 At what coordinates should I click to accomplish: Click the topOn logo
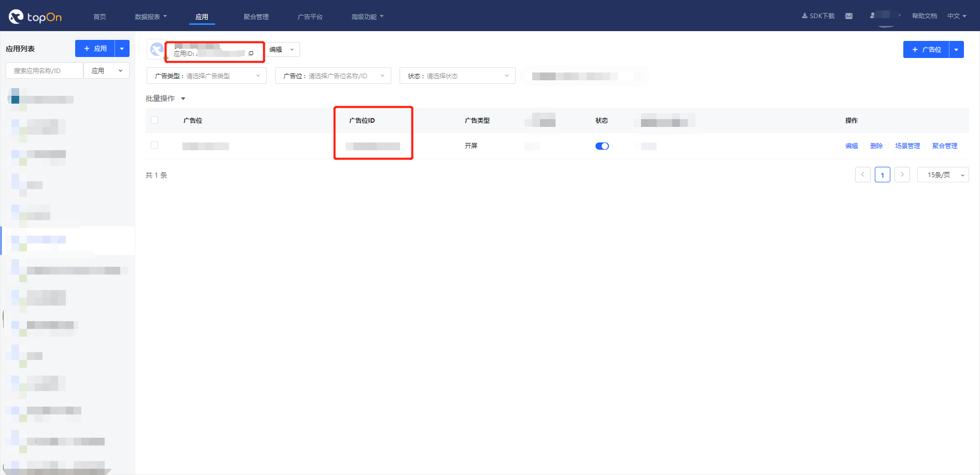point(35,16)
